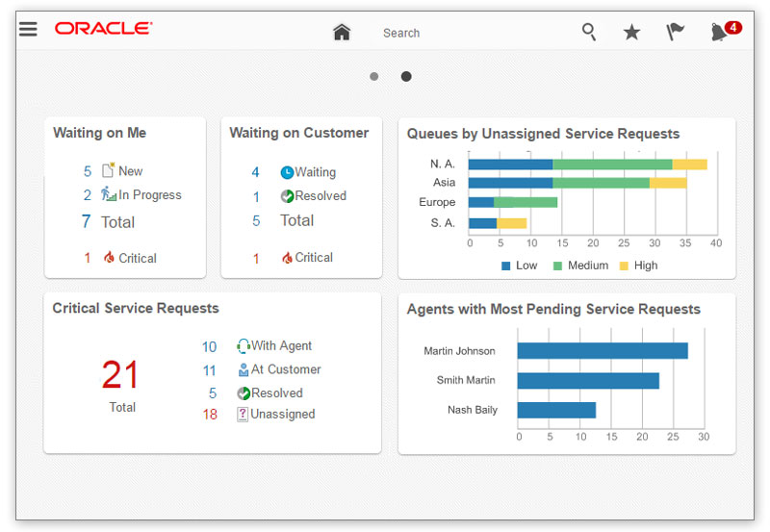Click the Low legend color swatch
770x532 pixels.
506,266
